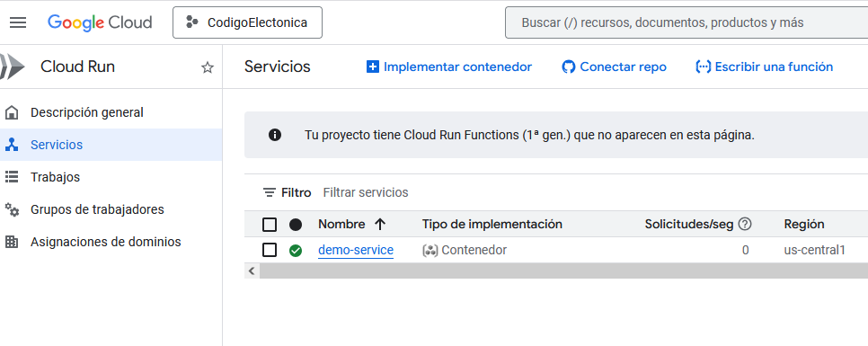Click the Trabajos list icon
868x346 pixels.
click(11, 177)
